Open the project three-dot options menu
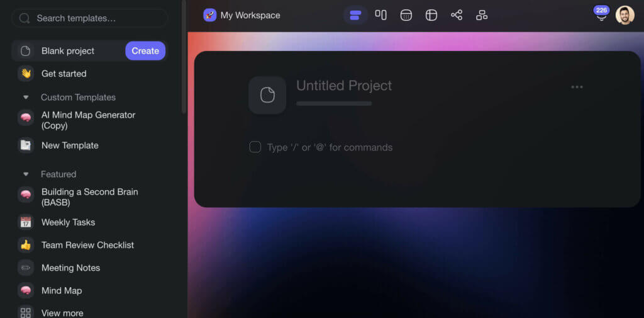Viewport: 644px width, 318px height. coord(577,87)
